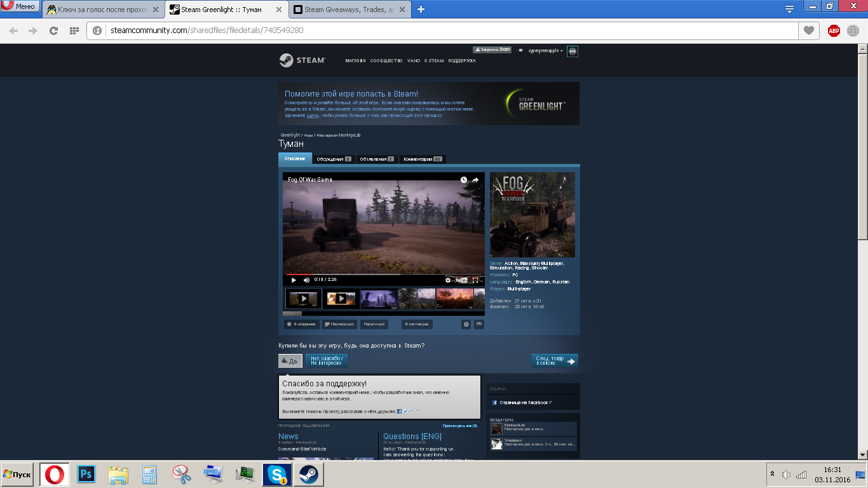This screenshot has width=868, height=488.
Task: Share to Facebook from the thank-you box
Action: pos(400,411)
